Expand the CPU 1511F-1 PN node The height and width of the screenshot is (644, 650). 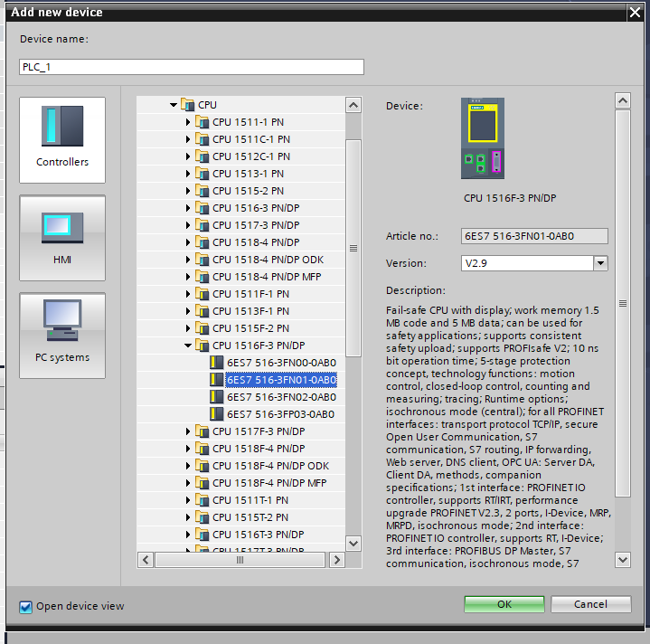click(x=188, y=294)
